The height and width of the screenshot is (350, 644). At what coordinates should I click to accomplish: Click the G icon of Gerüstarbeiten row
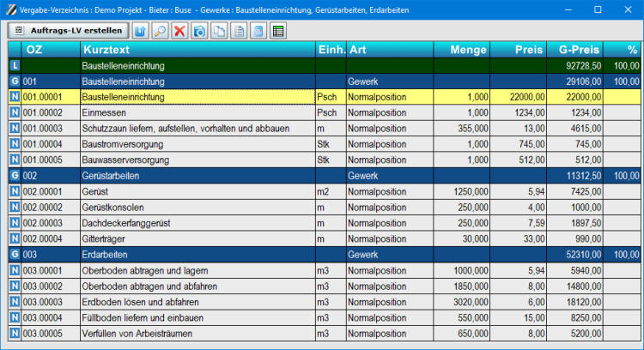(x=15, y=176)
